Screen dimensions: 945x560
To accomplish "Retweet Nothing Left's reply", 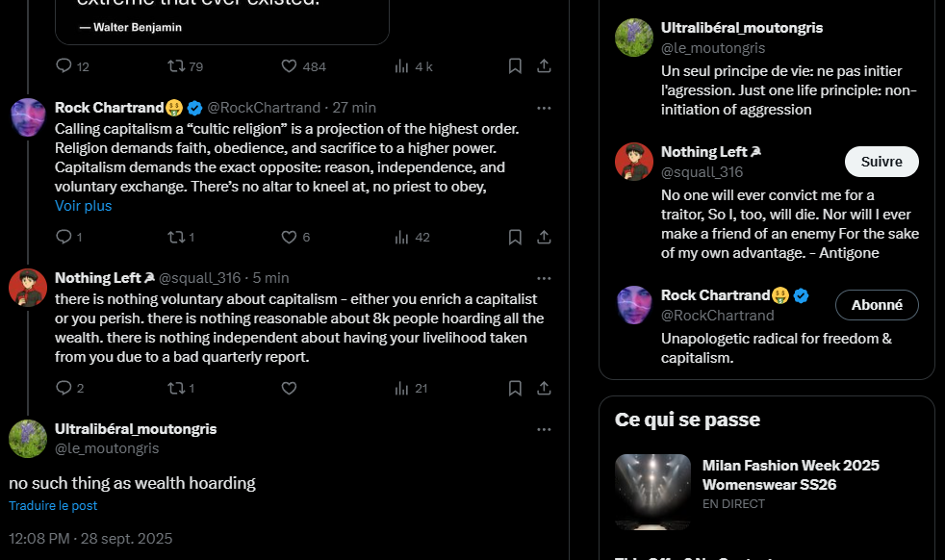I will [x=175, y=388].
